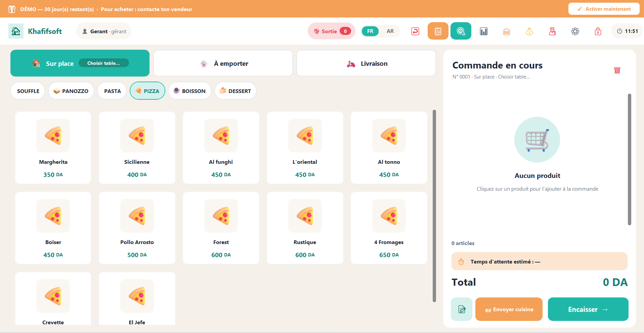Add El Jefe pizza to order
This screenshot has height=333, width=644.
[x=137, y=298]
